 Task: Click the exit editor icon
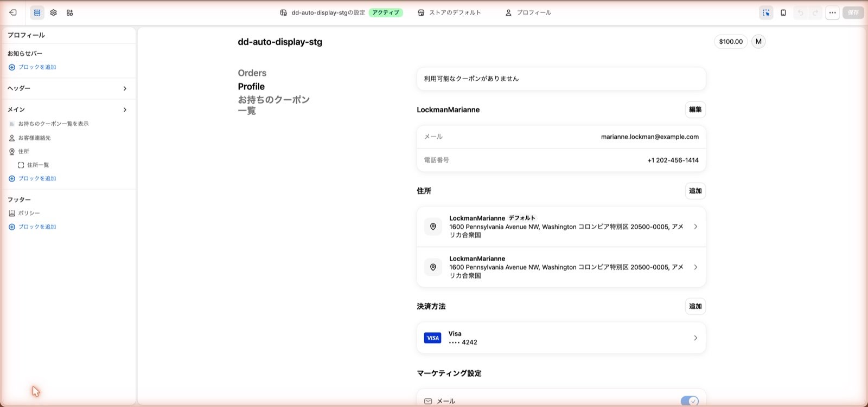pos(13,12)
